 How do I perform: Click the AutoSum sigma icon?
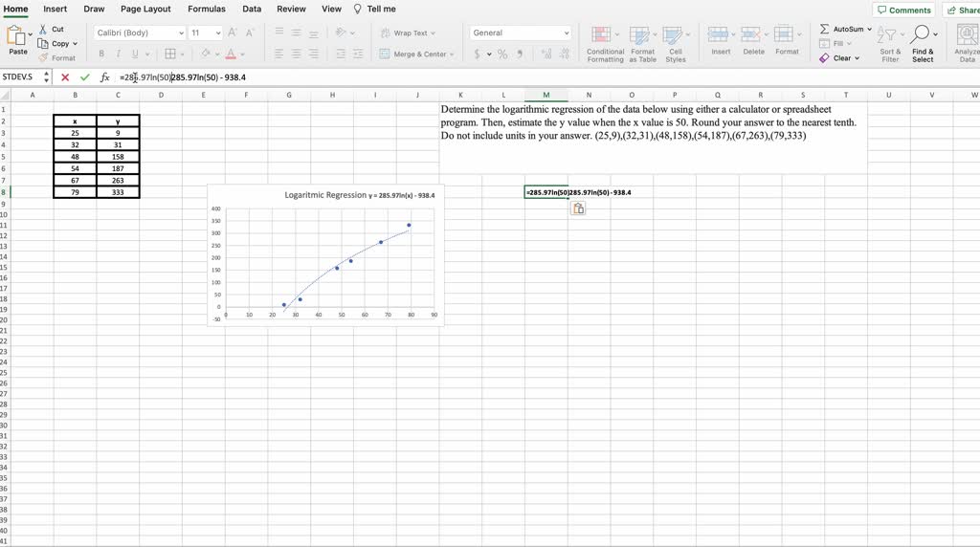(x=825, y=30)
